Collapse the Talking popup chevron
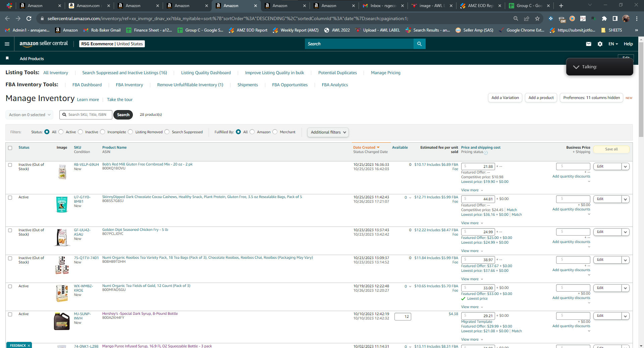Image resolution: width=644 pixels, height=348 pixels. click(576, 67)
